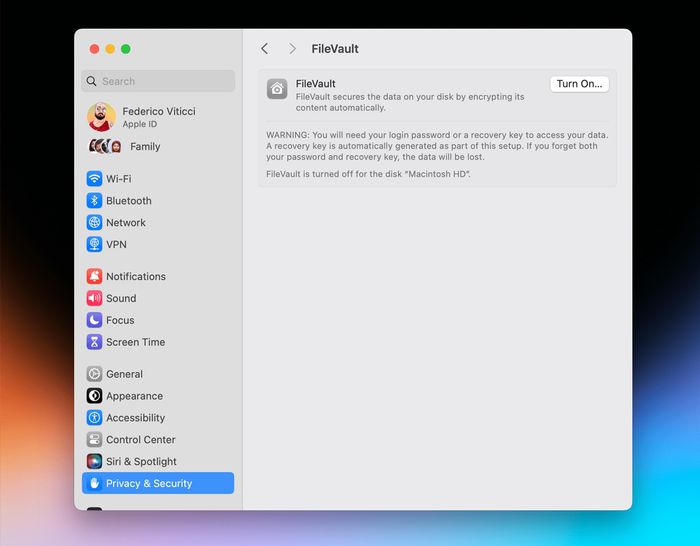Open Bluetooth settings via its icon
The height and width of the screenshot is (546, 700).
[94, 201]
